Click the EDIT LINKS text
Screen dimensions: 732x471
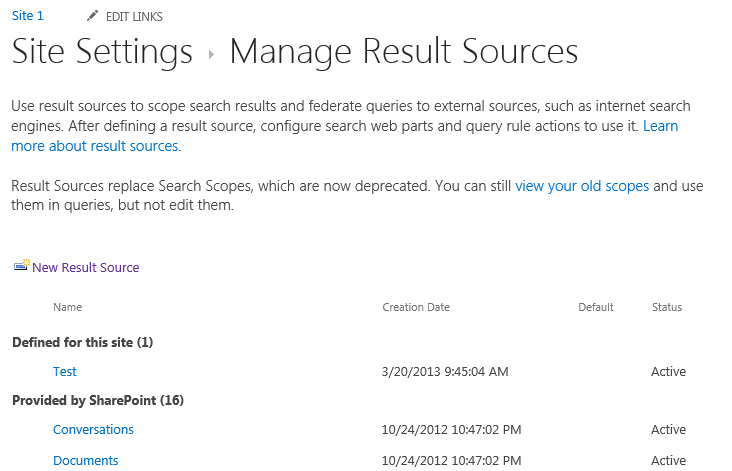[x=134, y=17]
